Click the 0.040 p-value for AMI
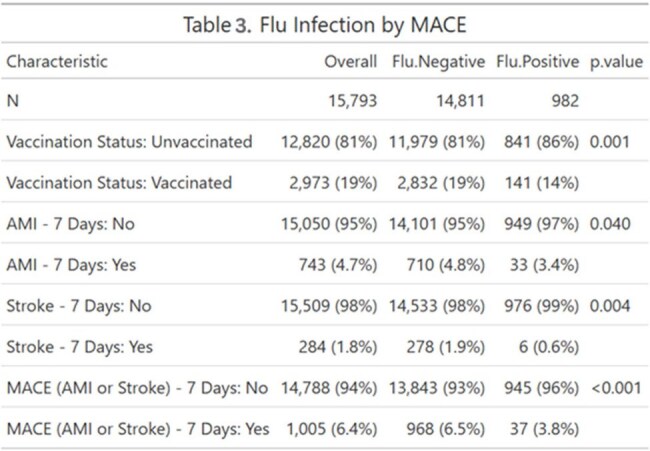 pyautogui.click(x=610, y=224)
